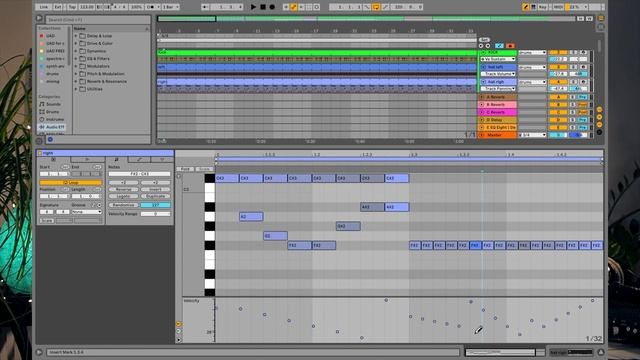Open the Groove dropdown set to None
This screenshot has width=640, height=360.
pyautogui.click(x=87, y=212)
